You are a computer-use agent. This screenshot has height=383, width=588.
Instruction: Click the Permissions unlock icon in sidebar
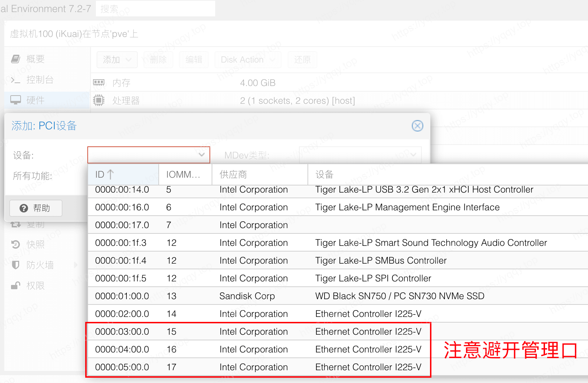[x=15, y=286]
